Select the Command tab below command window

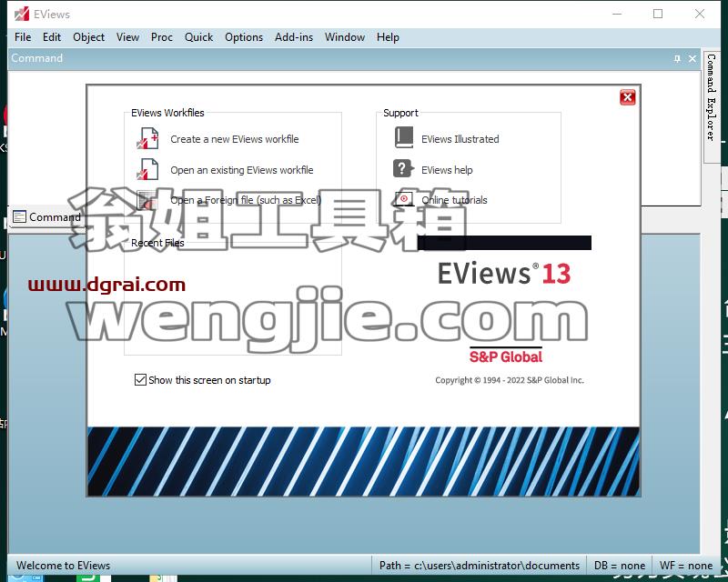click(46, 216)
